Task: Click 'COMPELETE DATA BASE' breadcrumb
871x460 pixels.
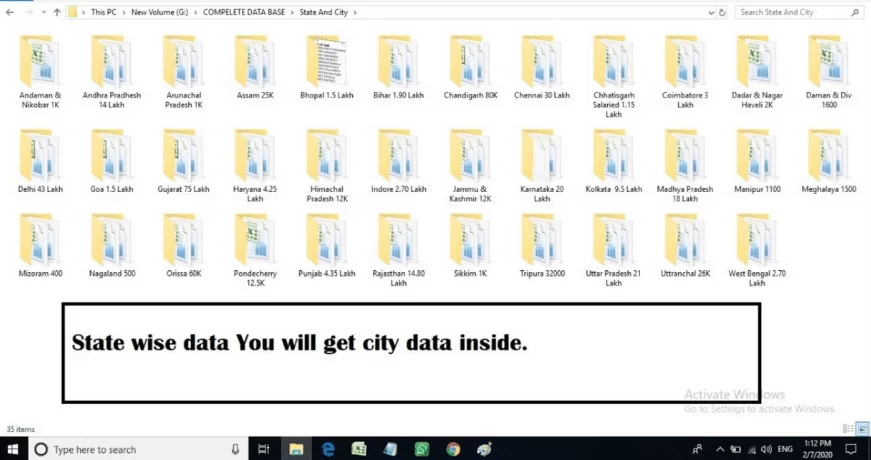Action: 244,12
